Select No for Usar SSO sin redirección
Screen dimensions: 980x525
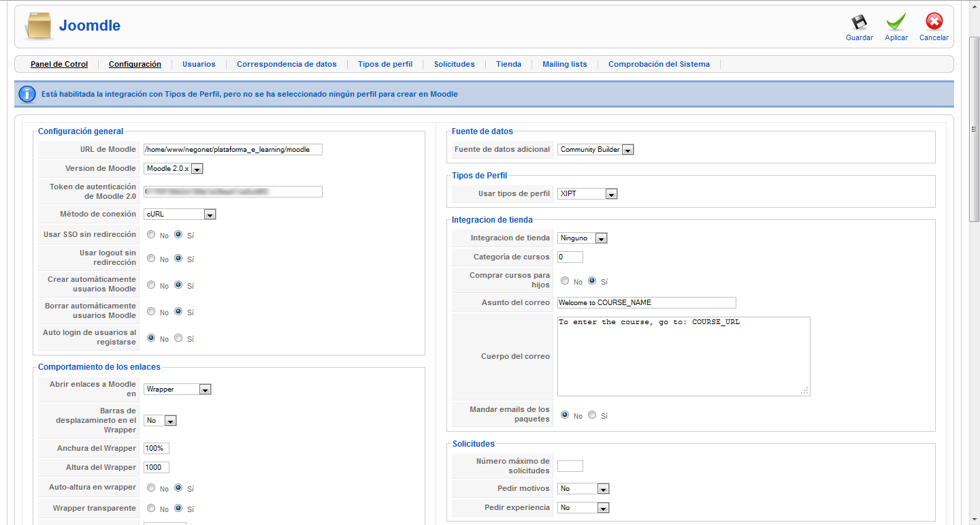(x=150, y=234)
